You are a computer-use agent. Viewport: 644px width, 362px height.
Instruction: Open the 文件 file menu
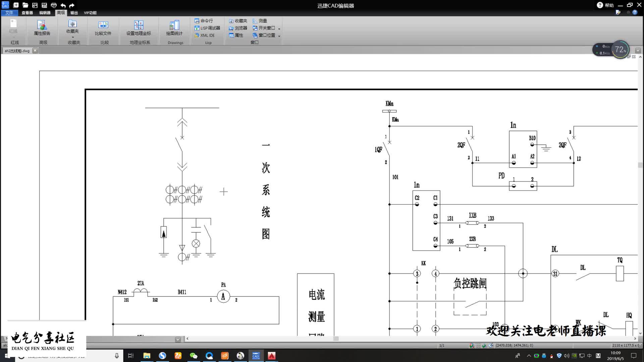tap(9, 13)
